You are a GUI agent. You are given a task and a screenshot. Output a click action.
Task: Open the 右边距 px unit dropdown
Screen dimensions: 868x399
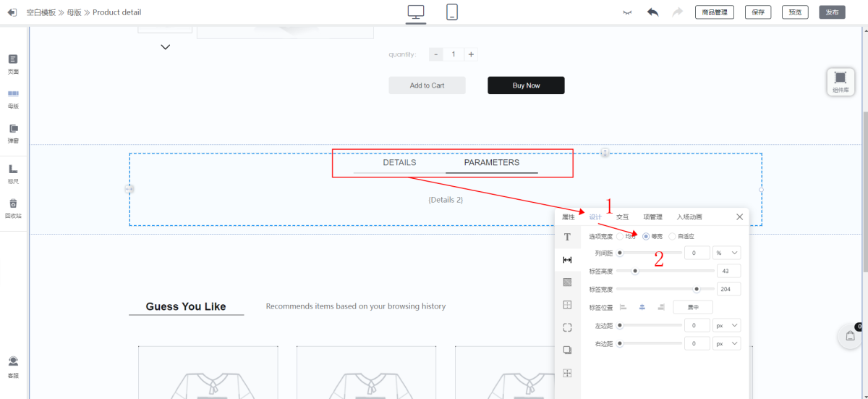(727, 343)
